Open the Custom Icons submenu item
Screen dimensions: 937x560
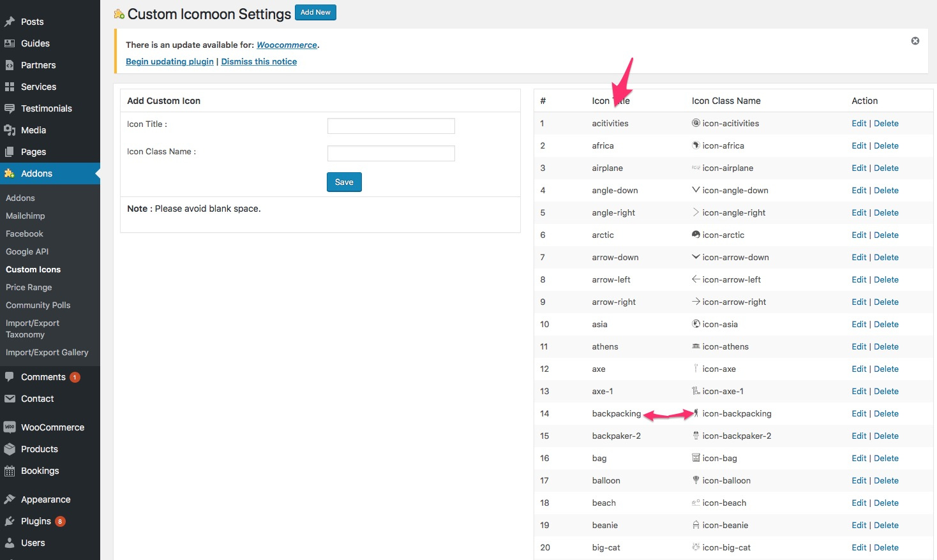(33, 269)
